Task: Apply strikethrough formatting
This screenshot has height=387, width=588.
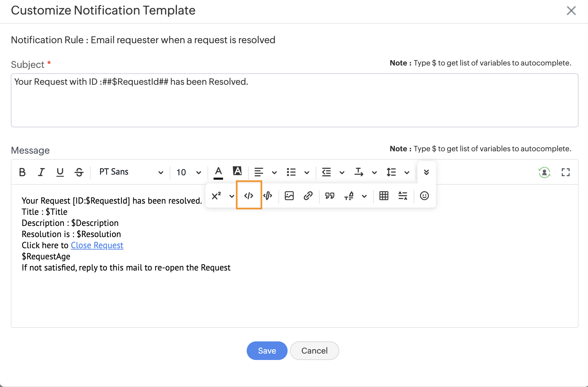Action: (79, 172)
